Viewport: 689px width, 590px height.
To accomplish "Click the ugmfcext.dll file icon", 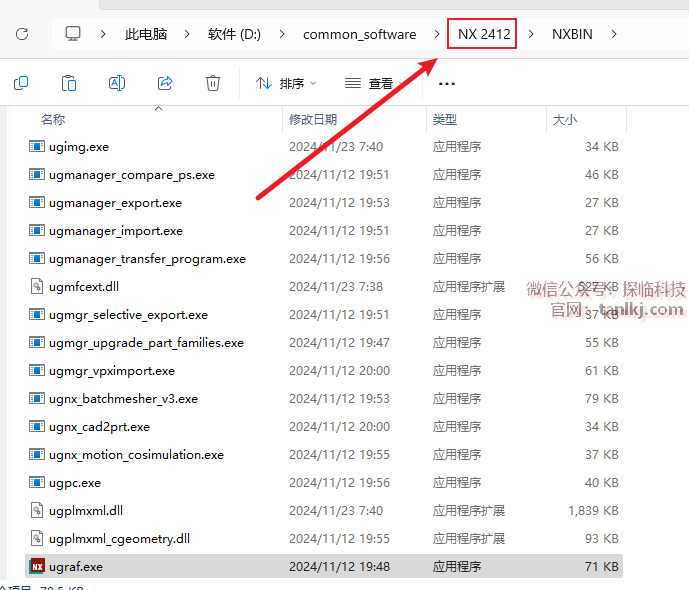I will (37, 286).
